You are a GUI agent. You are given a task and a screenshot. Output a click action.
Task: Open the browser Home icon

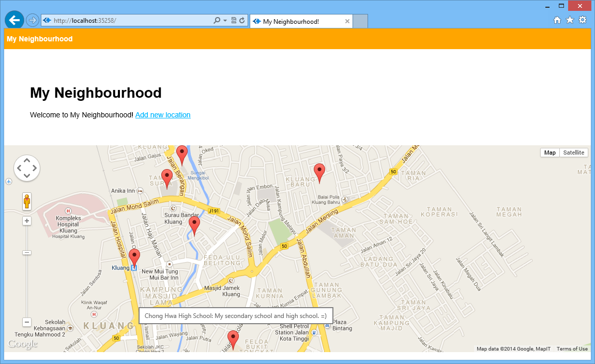tap(557, 20)
